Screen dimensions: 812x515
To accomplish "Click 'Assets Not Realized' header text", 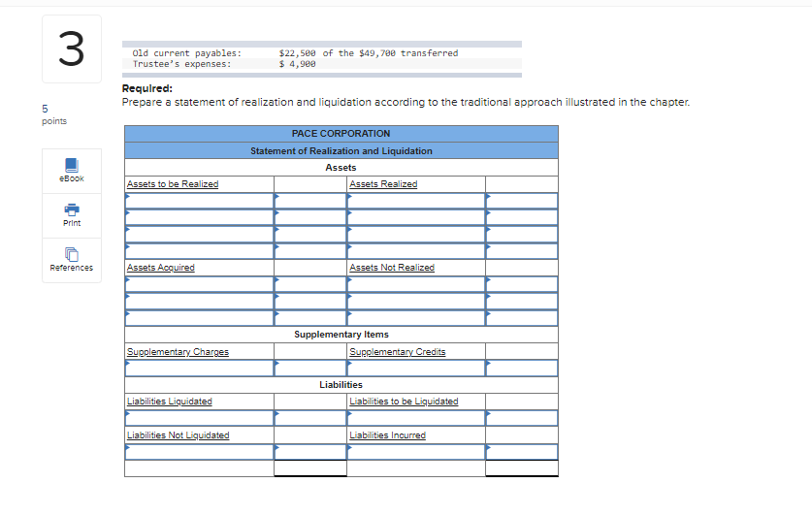I will 392,268.
